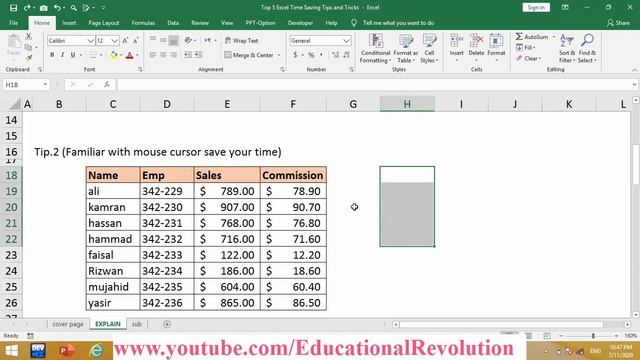Click the red Font Color swatch

(130, 55)
